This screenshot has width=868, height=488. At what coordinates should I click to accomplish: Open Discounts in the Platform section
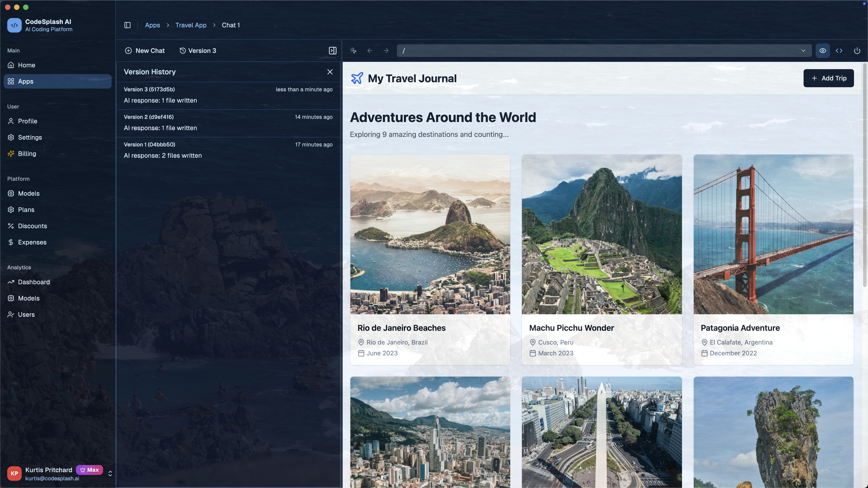point(32,226)
